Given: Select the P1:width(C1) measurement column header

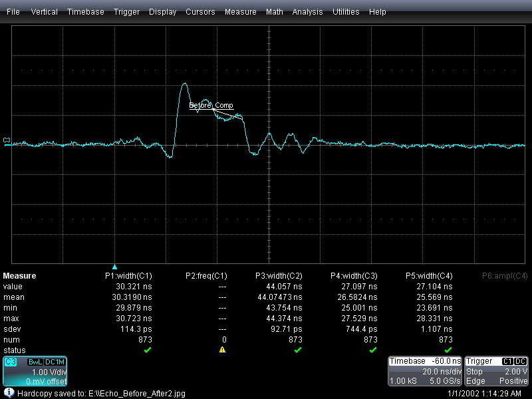Looking at the screenshot, I should coord(128,276).
